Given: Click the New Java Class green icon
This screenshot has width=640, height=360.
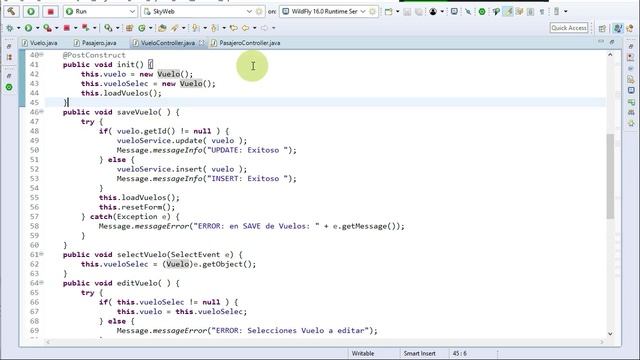Looking at the screenshot, I should point(142,28).
